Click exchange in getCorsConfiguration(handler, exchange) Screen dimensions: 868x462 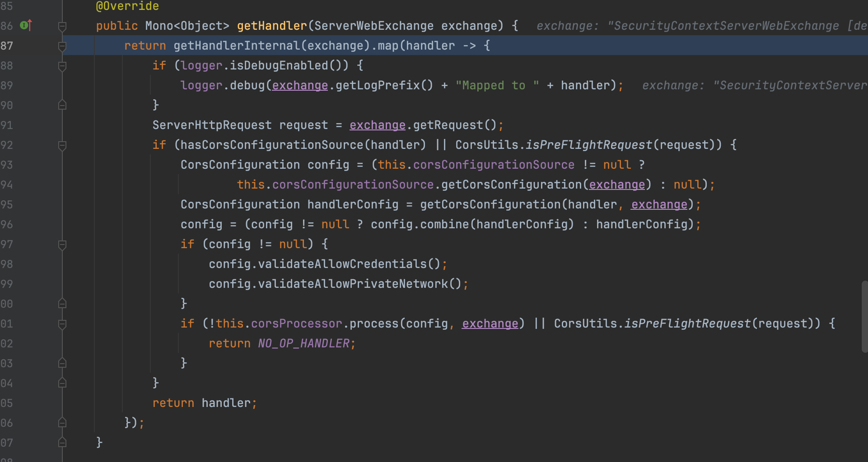[659, 204]
